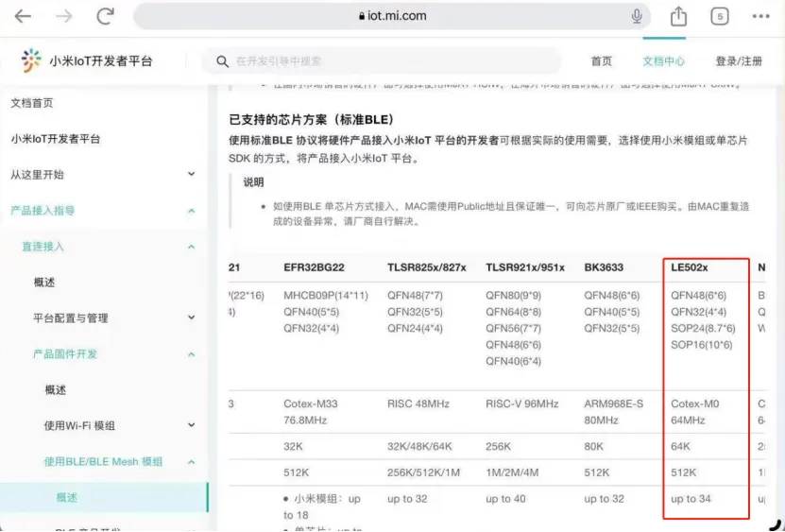This screenshot has height=532, width=785.
Task: Go forward with the browser forward arrow
Action: (63, 16)
